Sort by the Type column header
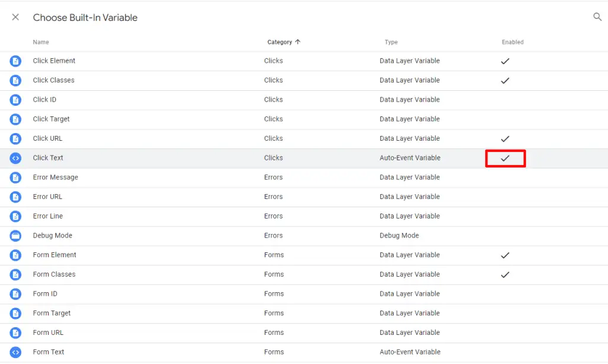Image resolution: width=608 pixels, height=364 pixels. (391, 42)
